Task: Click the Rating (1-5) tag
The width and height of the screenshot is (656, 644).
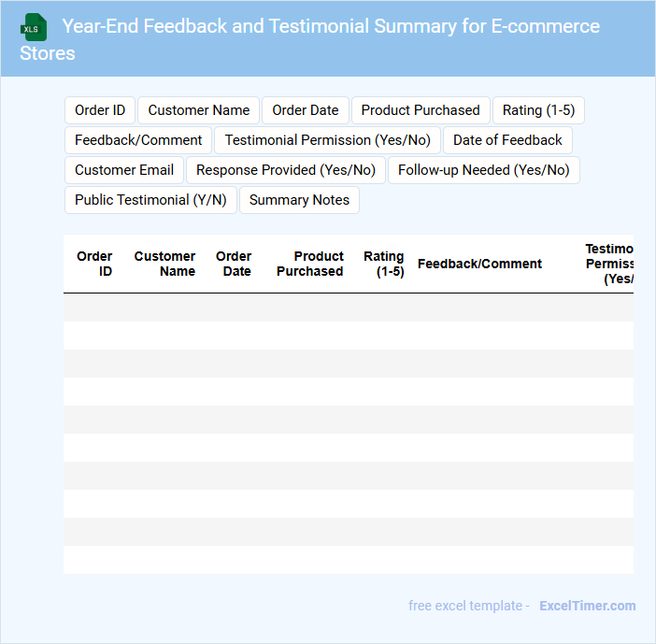Action: click(538, 110)
